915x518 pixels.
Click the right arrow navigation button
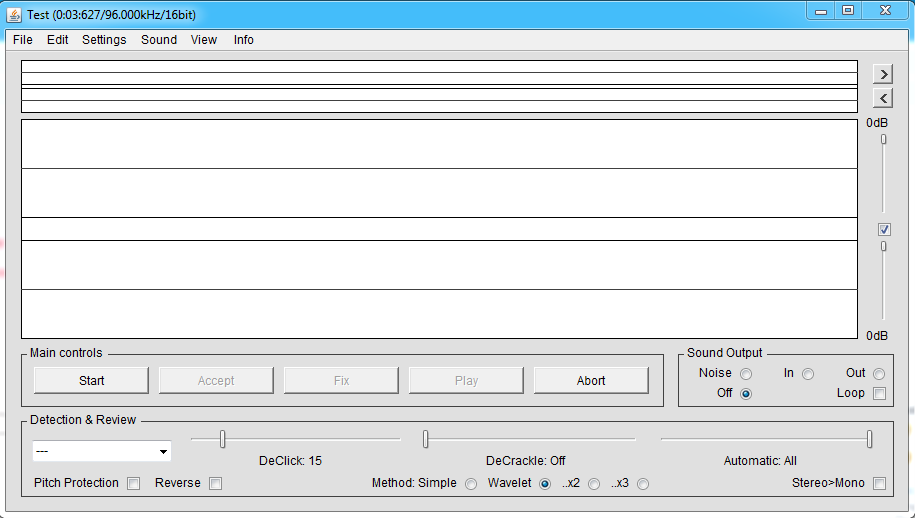tap(883, 74)
